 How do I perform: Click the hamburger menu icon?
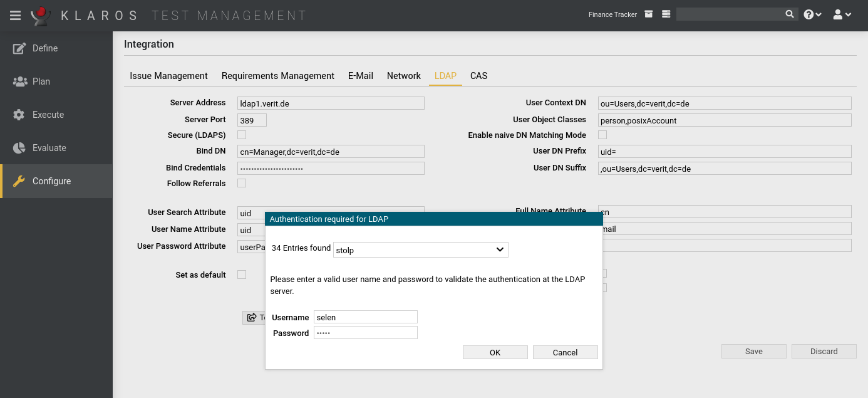[x=15, y=15]
